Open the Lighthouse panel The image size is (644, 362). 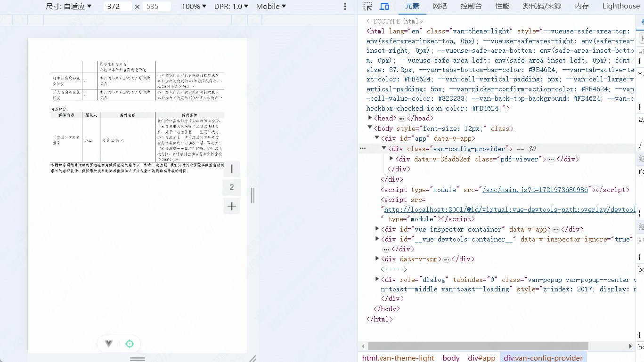pos(620,6)
